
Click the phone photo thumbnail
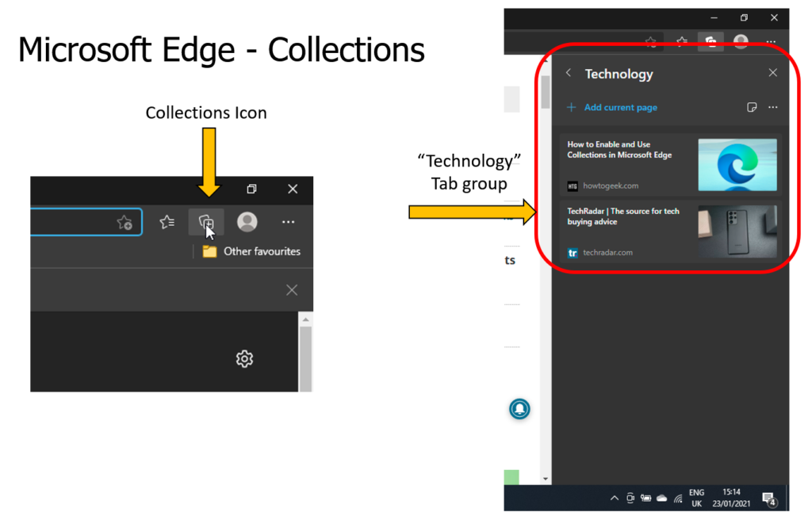pyautogui.click(x=737, y=231)
